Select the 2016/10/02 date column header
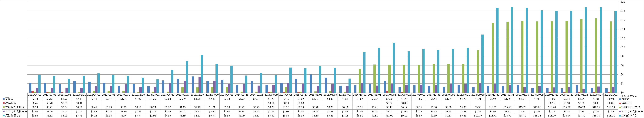The width and height of the screenshot is (644, 118). click(360, 95)
